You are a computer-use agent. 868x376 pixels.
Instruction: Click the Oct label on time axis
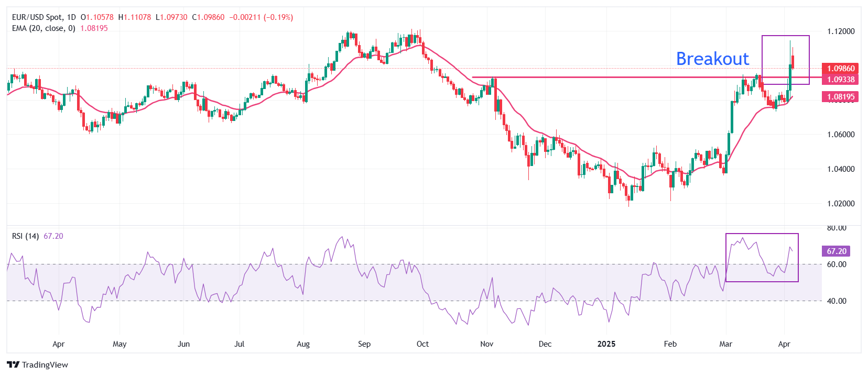tap(422, 344)
